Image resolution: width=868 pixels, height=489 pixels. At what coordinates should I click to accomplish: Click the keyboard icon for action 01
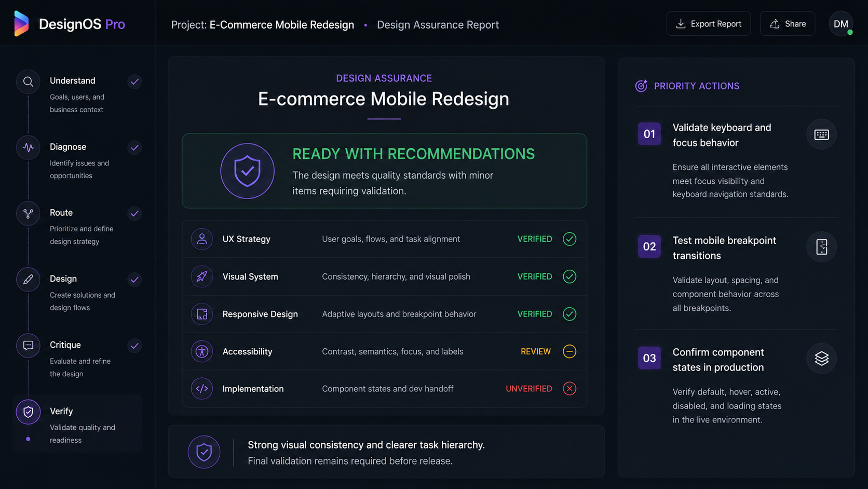(x=821, y=135)
